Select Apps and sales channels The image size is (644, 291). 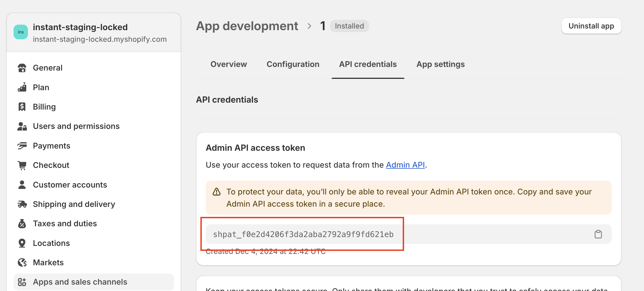(x=94, y=282)
